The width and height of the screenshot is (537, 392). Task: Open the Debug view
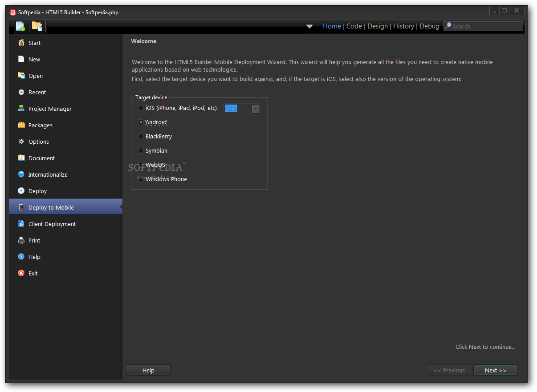coord(429,26)
